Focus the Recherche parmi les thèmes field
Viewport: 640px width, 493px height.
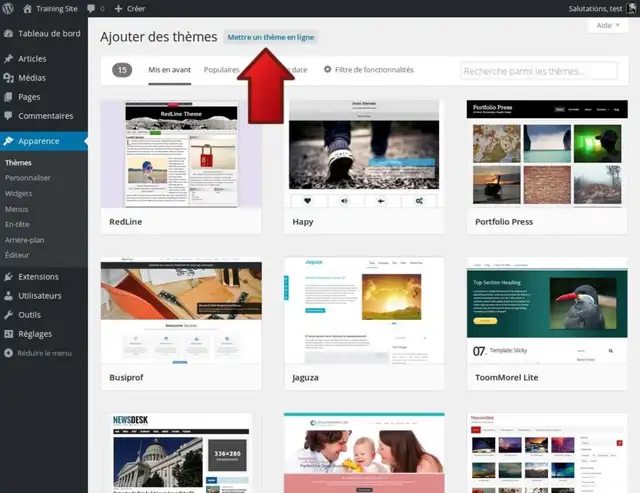coord(539,71)
